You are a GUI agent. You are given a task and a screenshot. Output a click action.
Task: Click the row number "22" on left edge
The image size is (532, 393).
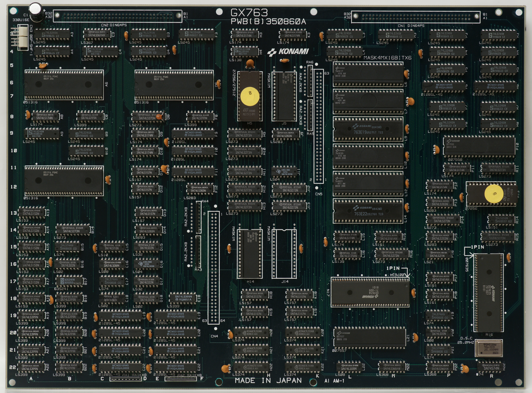pos(13,367)
